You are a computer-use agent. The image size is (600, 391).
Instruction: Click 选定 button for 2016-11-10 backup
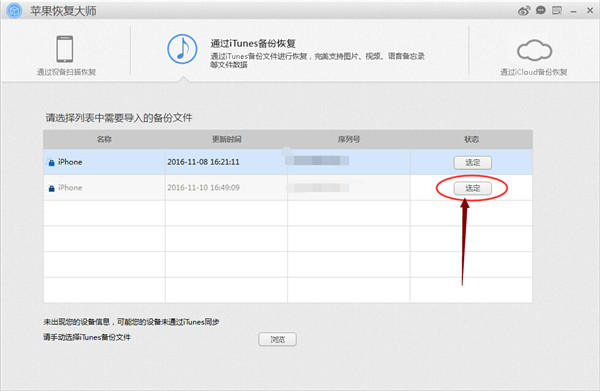(x=473, y=188)
